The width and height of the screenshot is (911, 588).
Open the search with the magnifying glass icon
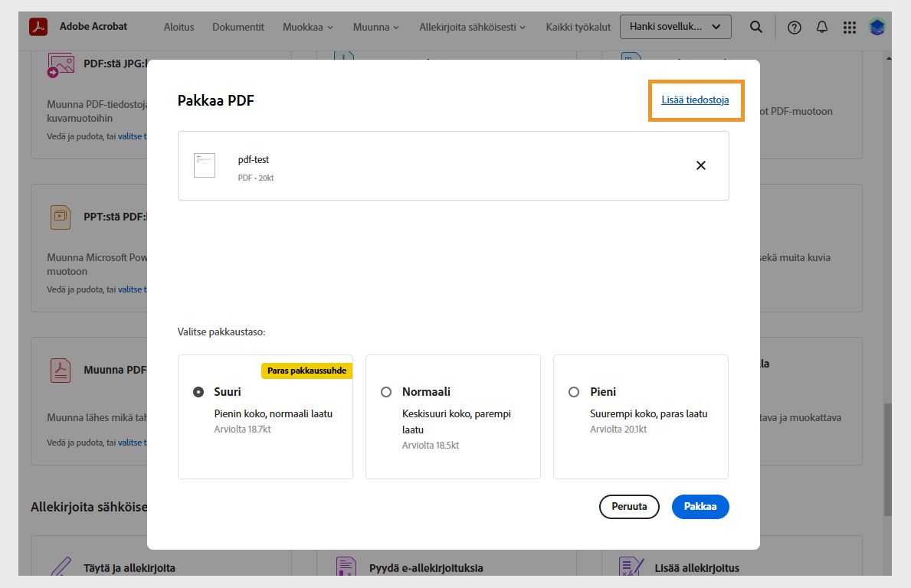pyautogui.click(x=755, y=27)
